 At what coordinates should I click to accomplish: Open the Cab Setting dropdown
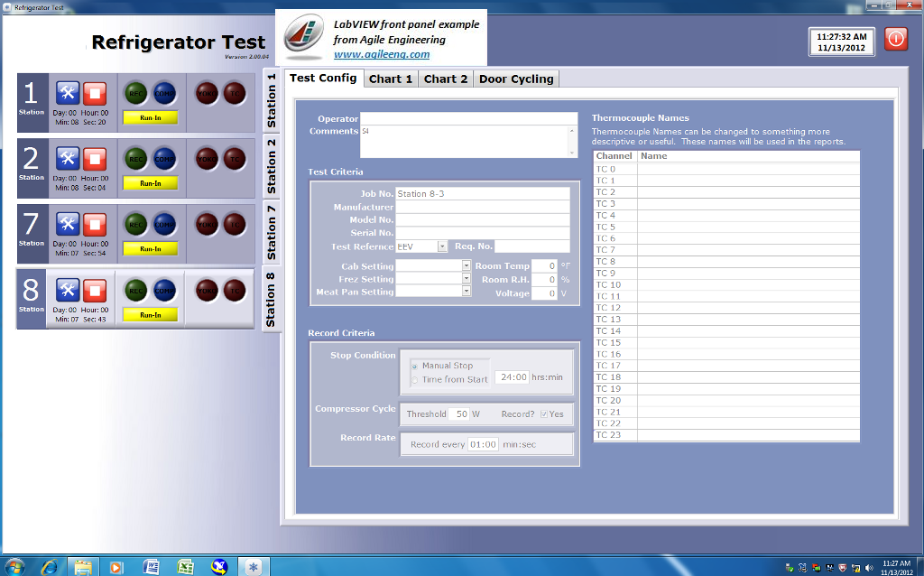click(467, 266)
